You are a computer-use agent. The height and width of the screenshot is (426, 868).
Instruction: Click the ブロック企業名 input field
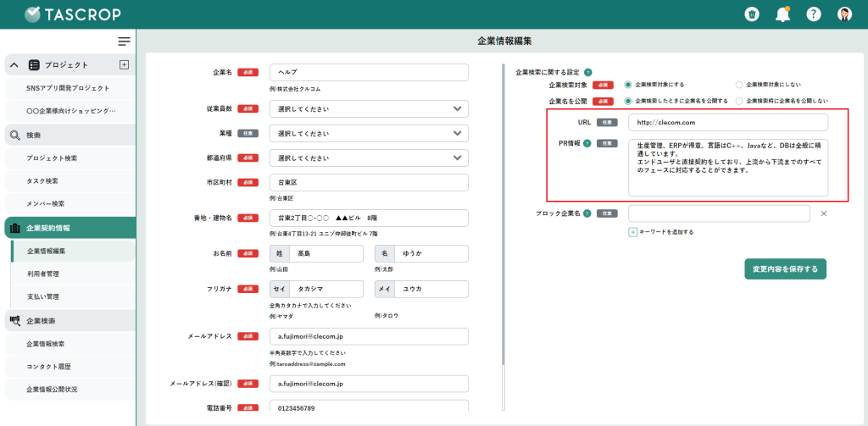pos(719,213)
